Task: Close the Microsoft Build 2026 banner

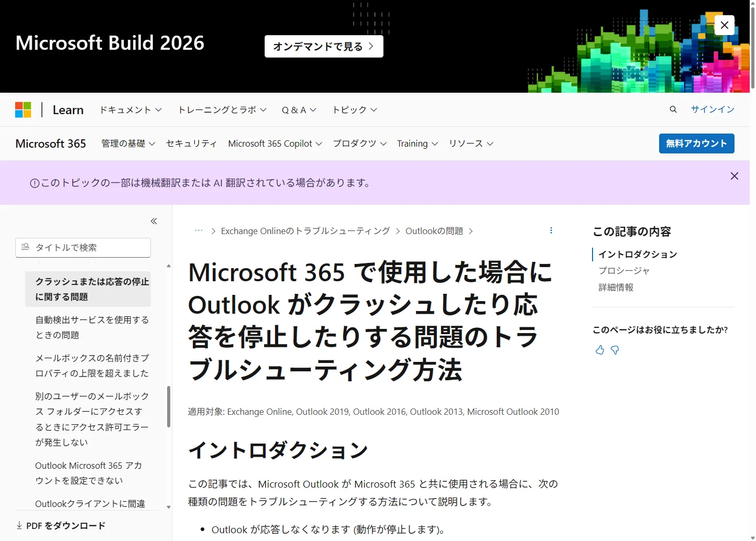Action: point(725,25)
